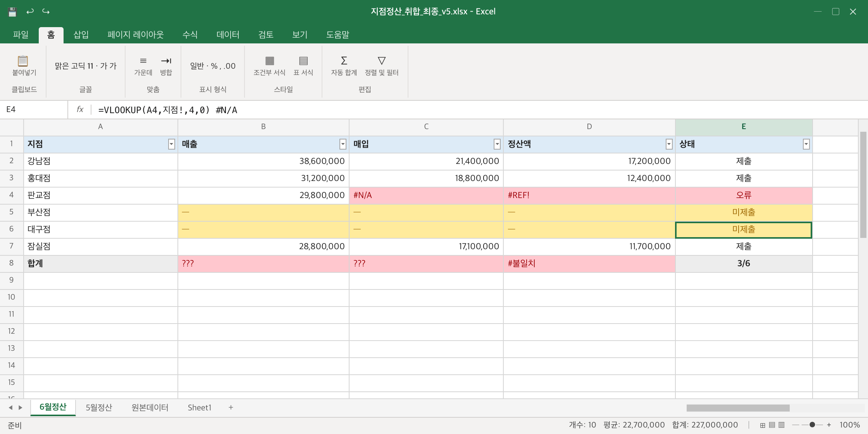Viewport: 868px width, 434px height.
Task: Click the Name Box showing E4
Action: point(34,110)
